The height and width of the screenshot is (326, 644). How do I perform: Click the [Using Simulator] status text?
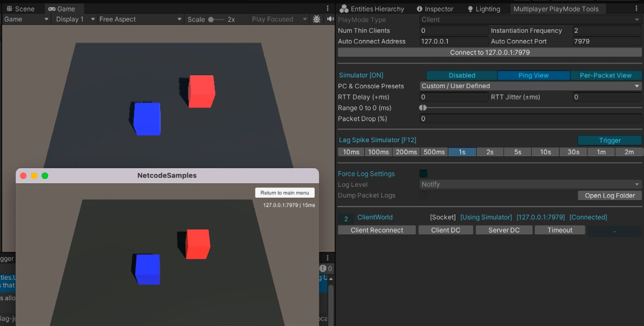(x=486, y=217)
